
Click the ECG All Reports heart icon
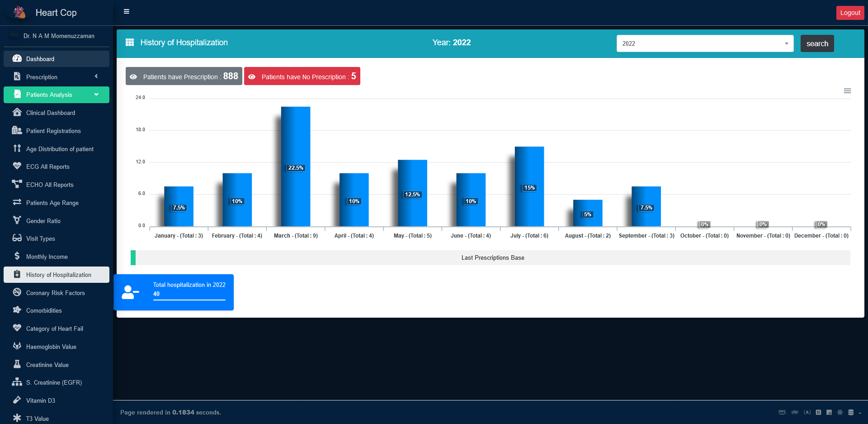point(17,166)
